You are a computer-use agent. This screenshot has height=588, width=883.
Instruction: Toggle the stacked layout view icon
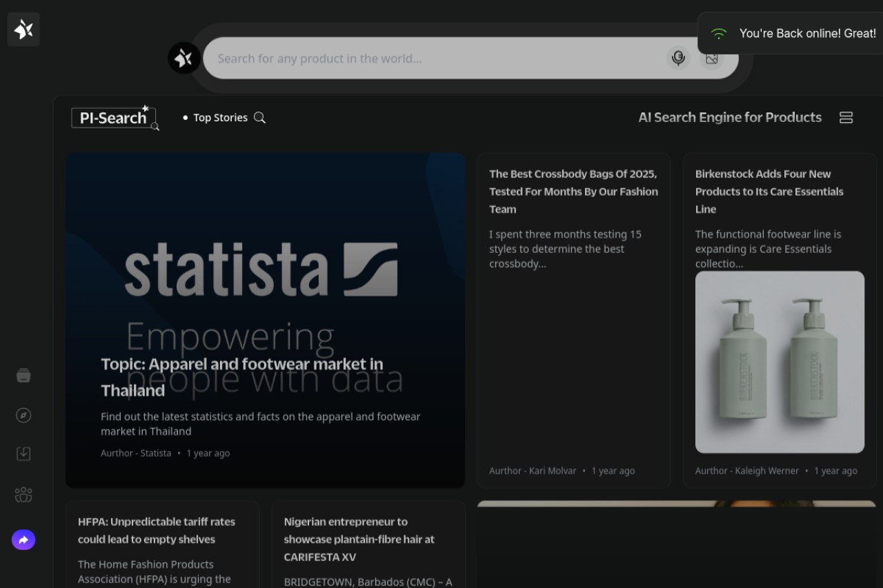tap(846, 117)
